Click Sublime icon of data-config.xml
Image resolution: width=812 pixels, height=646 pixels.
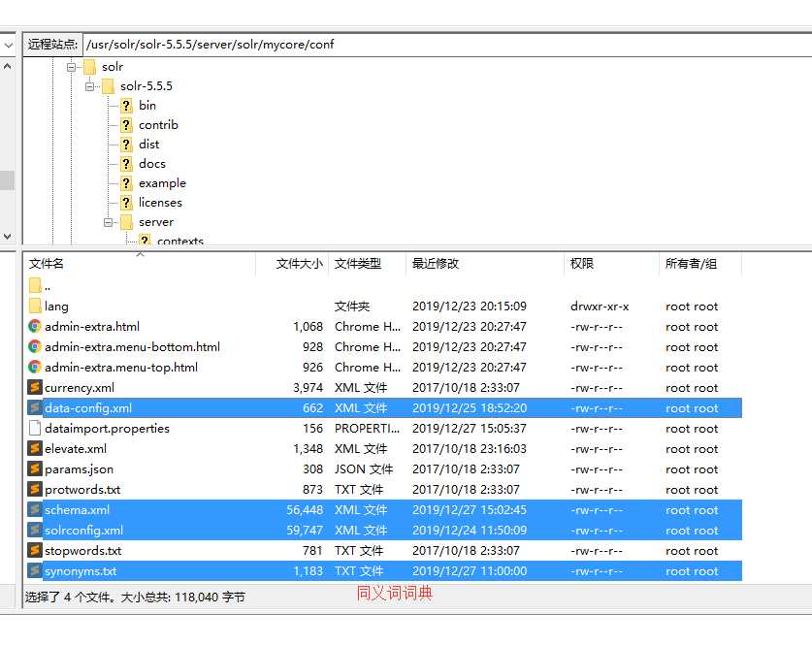click(35, 408)
